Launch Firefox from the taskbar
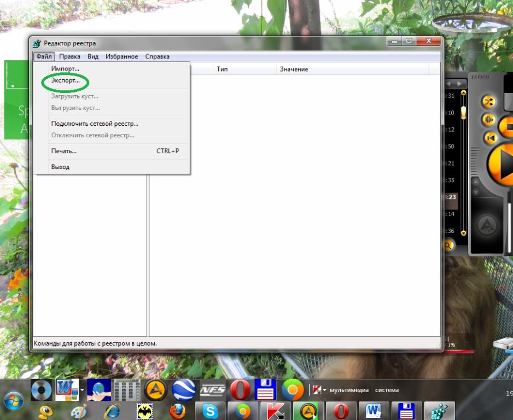513x420 pixels. click(177, 411)
